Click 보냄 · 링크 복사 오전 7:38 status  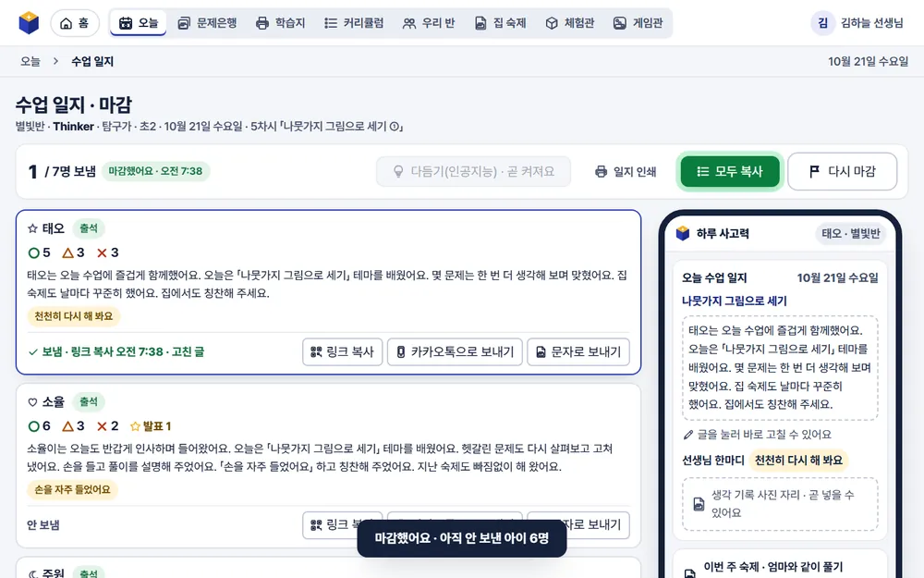click(x=116, y=351)
